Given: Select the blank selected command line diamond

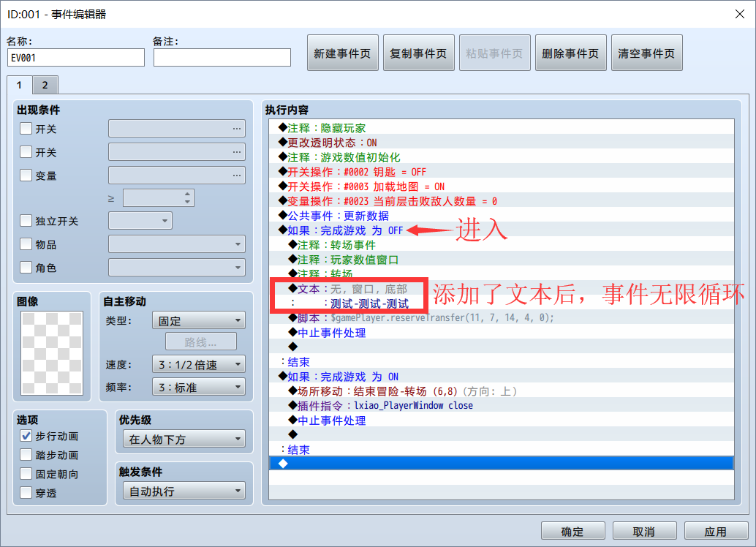Looking at the screenshot, I should tap(283, 464).
